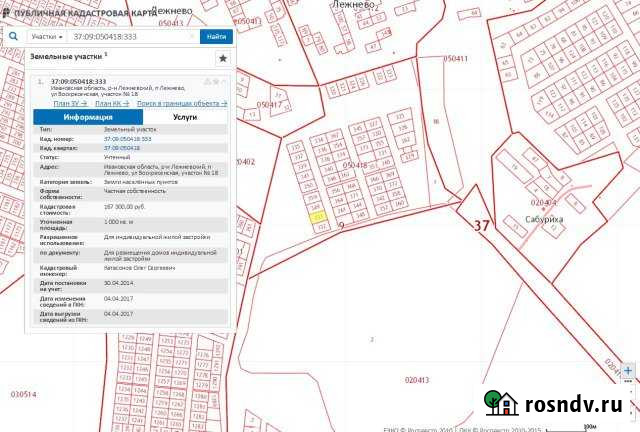This screenshot has width=640, height=432.
Task: Click the result title 37:09:050418:333
Action: click(x=78, y=81)
